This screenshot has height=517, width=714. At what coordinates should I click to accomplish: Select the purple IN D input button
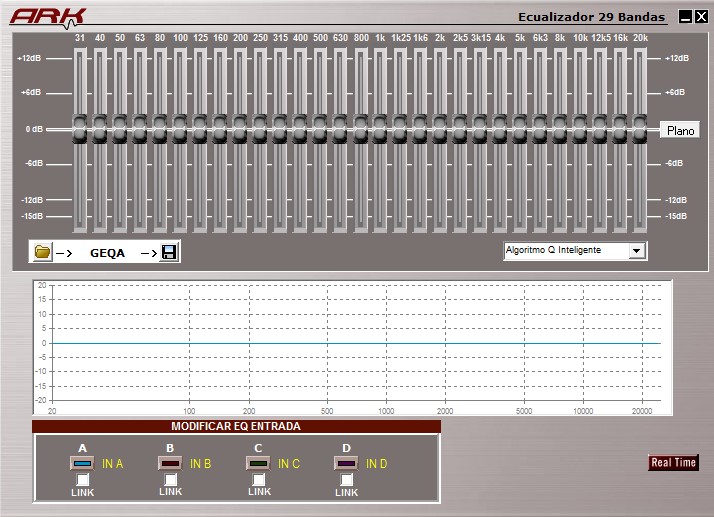pos(346,464)
